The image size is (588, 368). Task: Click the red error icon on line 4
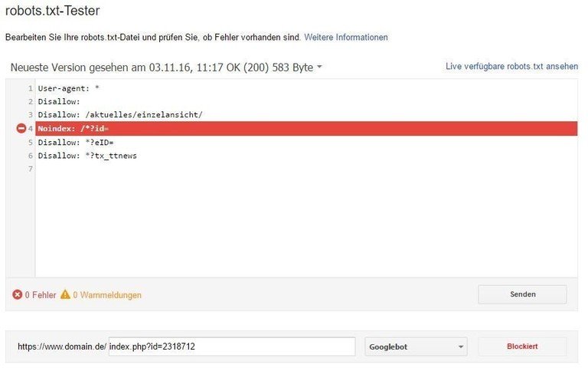[x=21, y=128]
